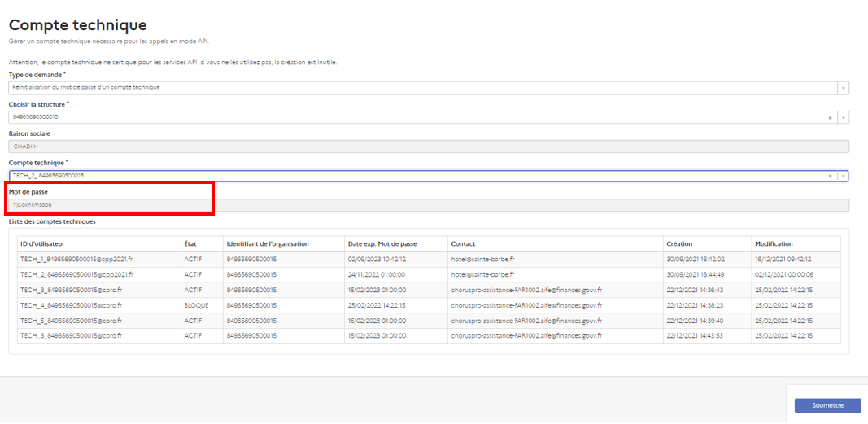Click the Modification column header
The width and height of the screenshot is (868, 424).
pyautogui.click(x=774, y=244)
